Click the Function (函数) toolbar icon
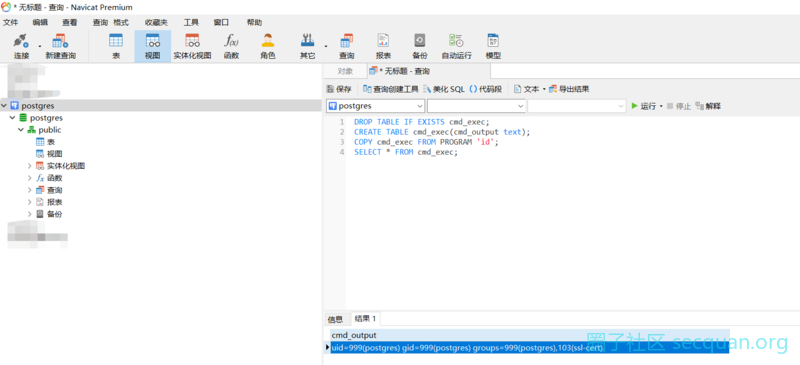 (x=231, y=47)
